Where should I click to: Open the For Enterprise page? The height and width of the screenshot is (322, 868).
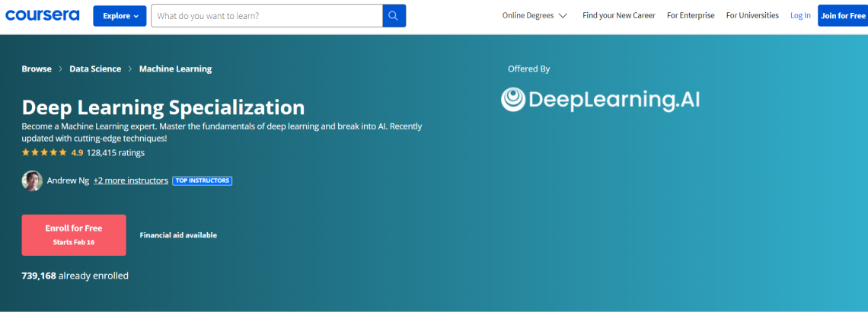(x=691, y=15)
